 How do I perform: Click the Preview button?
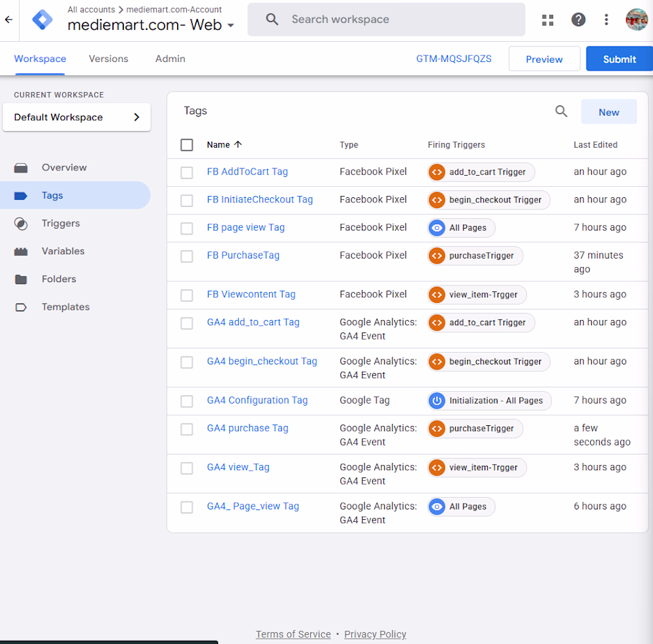tap(545, 59)
